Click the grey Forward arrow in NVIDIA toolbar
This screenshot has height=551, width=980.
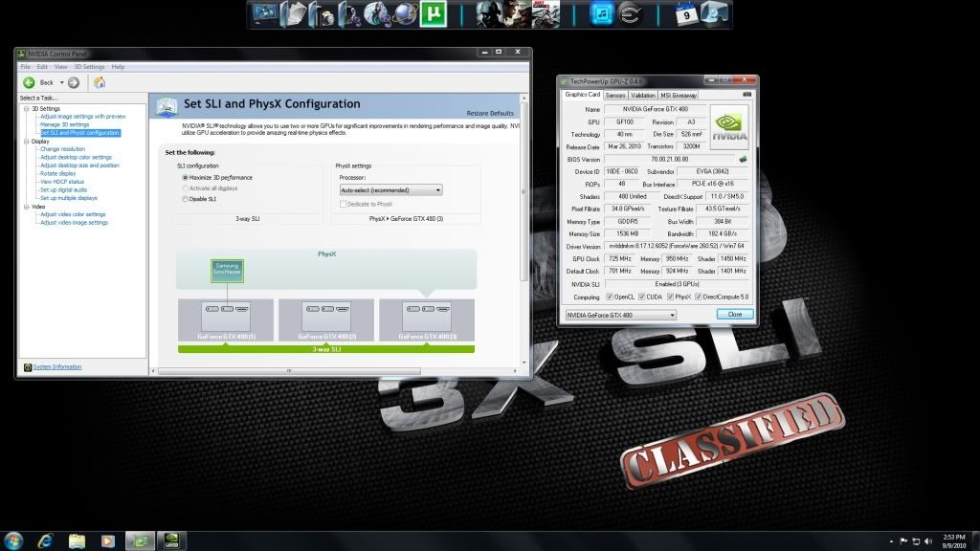[74, 82]
